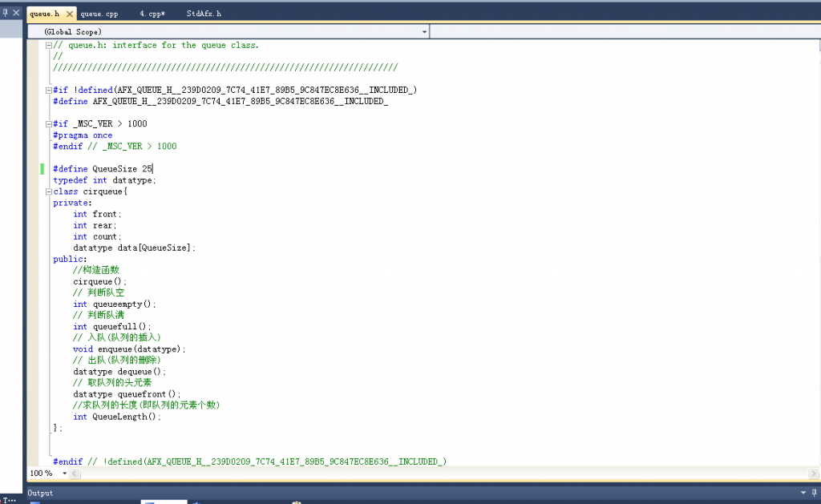Click the 'typedef int datatype;' line

(104, 180)
